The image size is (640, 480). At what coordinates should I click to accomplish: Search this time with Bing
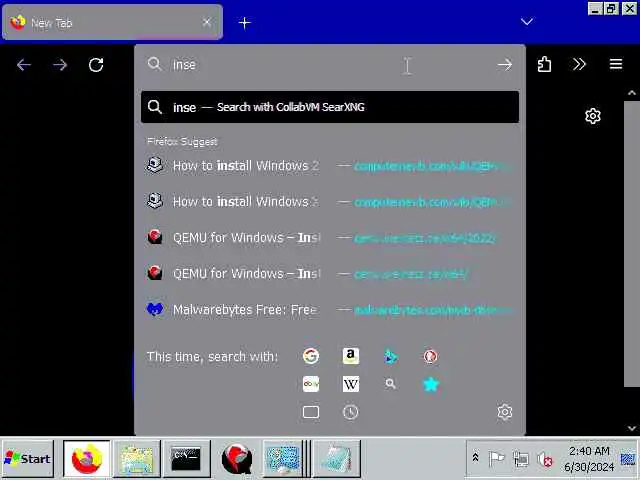[x=390, y=357]
